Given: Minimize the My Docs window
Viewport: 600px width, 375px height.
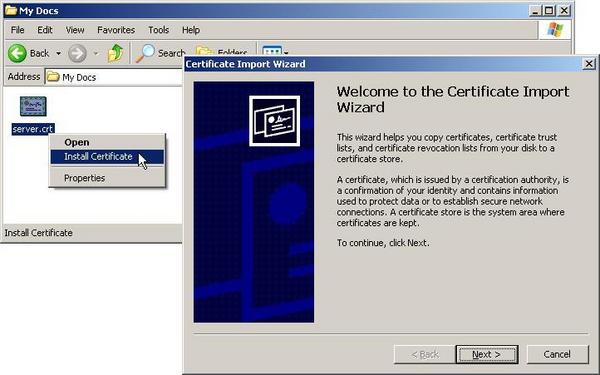Looking at the screenshot, I should point(535,11).
